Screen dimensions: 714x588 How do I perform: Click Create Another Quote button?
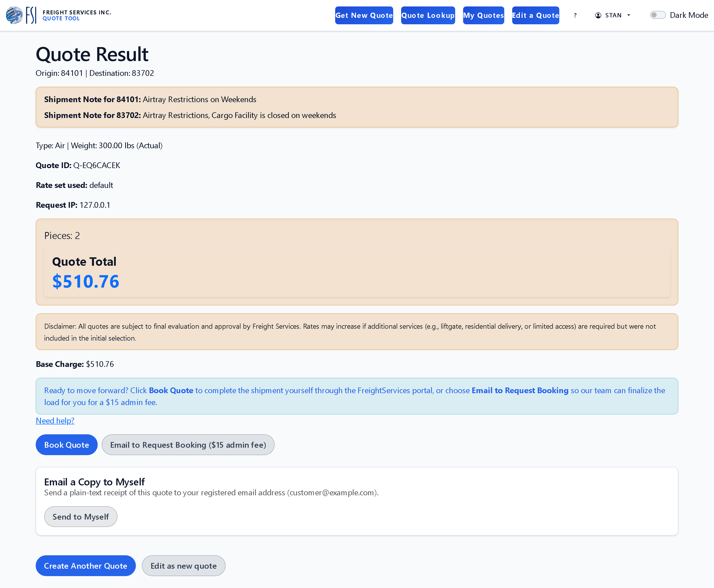click(x=86, y=566)
